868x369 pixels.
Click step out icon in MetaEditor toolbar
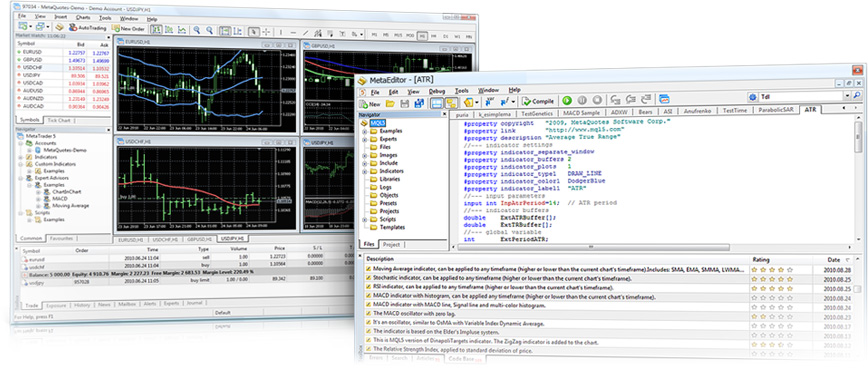point(645,99)
